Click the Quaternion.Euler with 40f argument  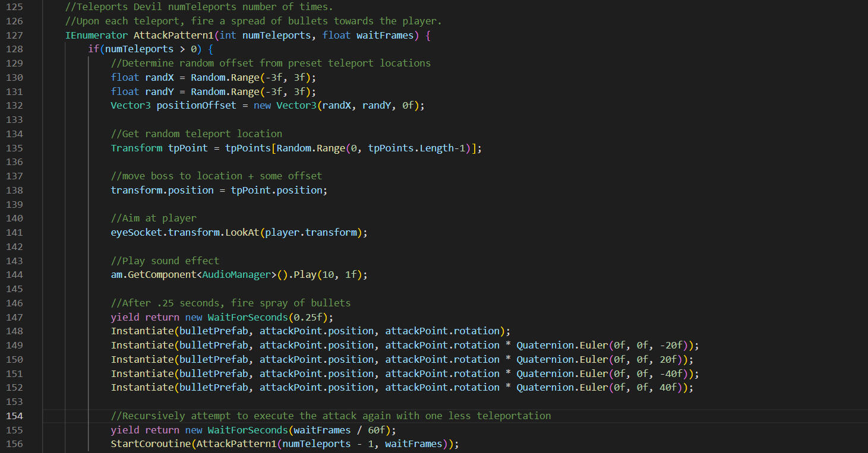(x=601, y=387)
